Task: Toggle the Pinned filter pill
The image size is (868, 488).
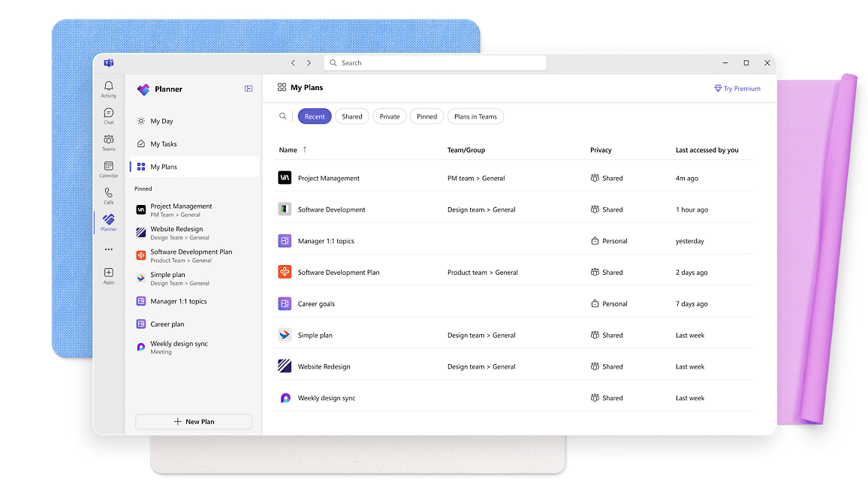Action: [426, 116]
